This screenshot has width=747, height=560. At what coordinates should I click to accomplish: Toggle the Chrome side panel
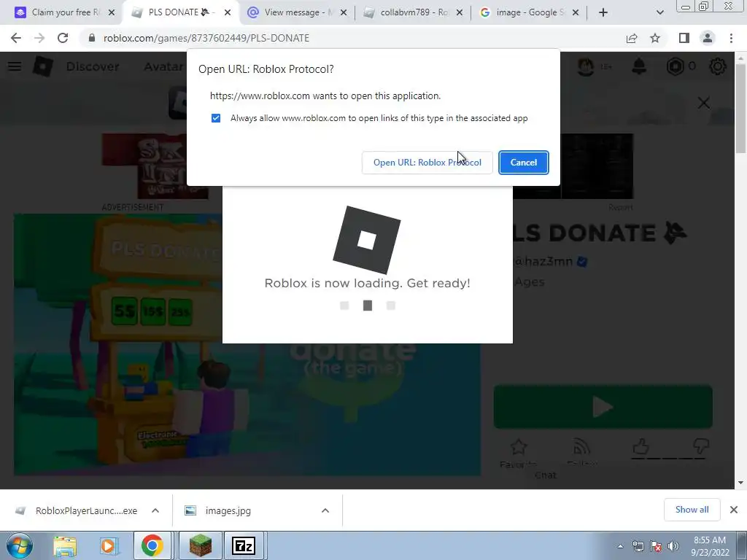(x=684, y=38)
